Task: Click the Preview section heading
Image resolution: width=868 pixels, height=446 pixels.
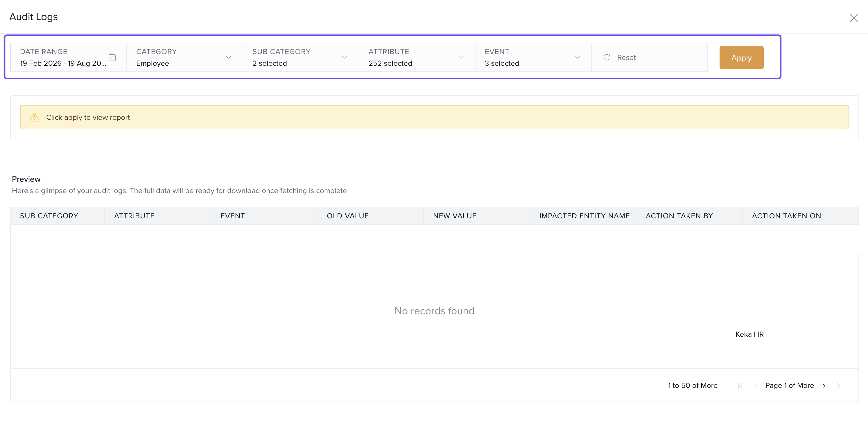Action: click(26, 179)
